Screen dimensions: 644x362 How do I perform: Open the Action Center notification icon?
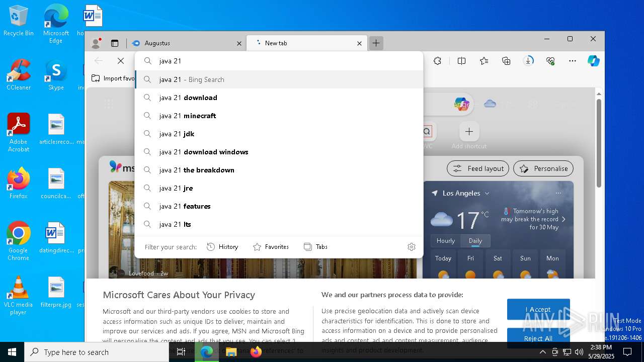pyautogui.click(x=627, y=352)
